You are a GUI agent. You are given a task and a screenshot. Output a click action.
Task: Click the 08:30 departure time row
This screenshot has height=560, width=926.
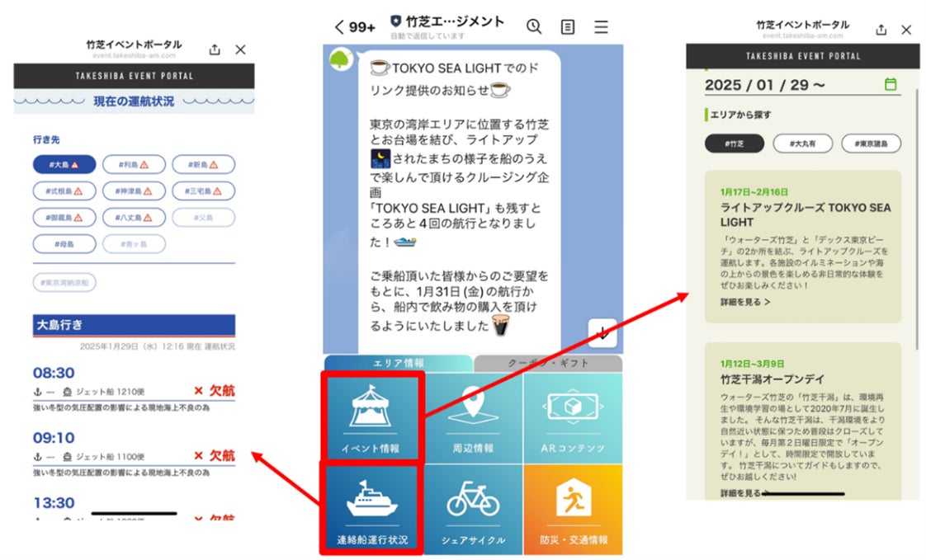tap(134, 389)
